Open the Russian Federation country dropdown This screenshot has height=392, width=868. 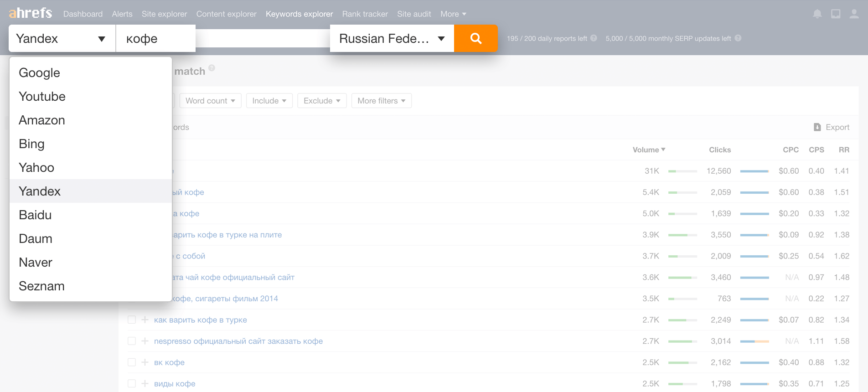click(392, 39)
